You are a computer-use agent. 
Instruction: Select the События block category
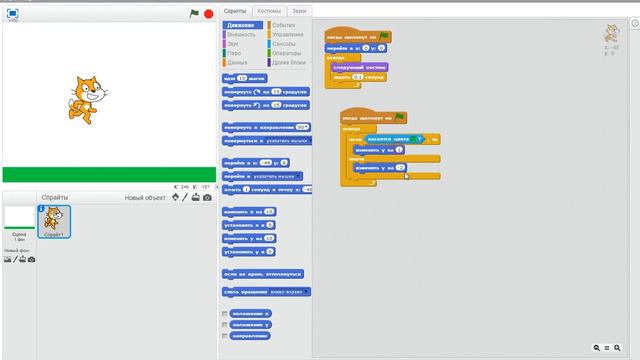[x=283, y=25]
